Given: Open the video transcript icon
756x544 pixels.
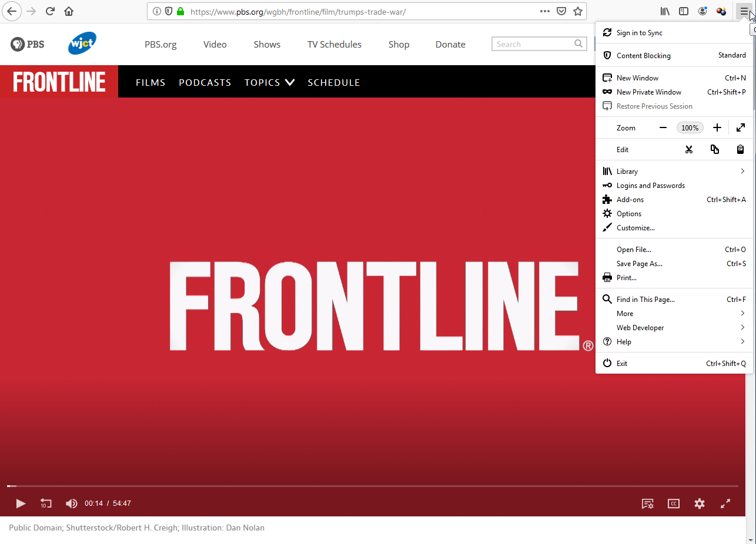Looking at the screenshot, I should (x=648, y=503).
